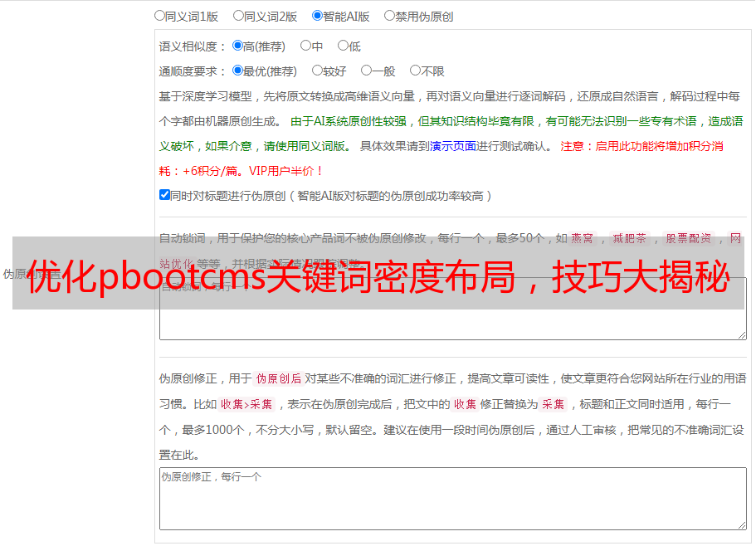Click the 伪原创修正 textarea resize handle
The width and height of the screenshot is (756, 546).
pos(742,525)
